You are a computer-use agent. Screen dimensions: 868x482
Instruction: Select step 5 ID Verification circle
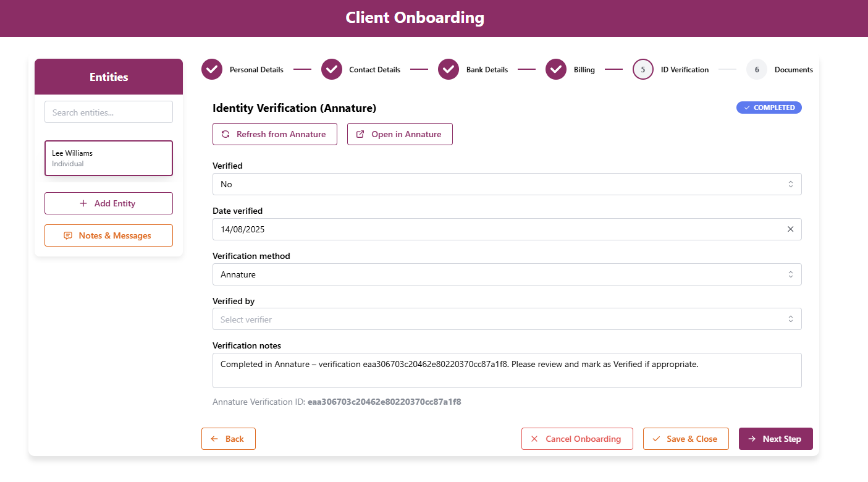pyautogui.click(x=643, y=70)
